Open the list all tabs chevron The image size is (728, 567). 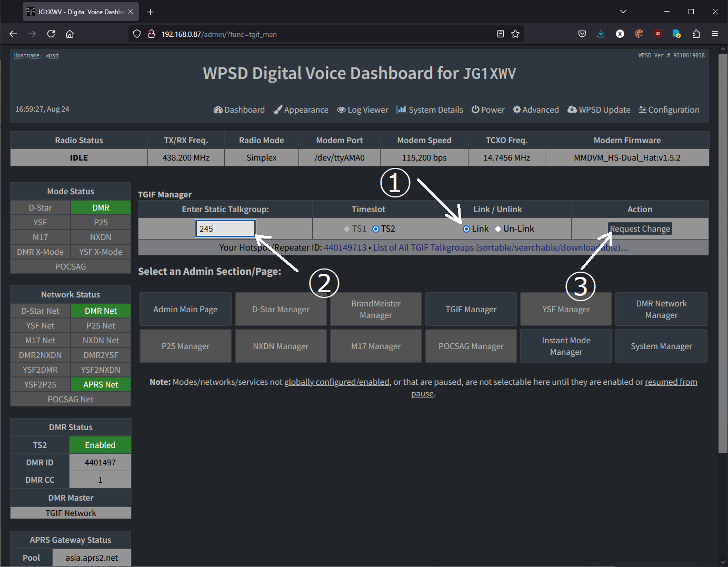click(x=623, y=12)
